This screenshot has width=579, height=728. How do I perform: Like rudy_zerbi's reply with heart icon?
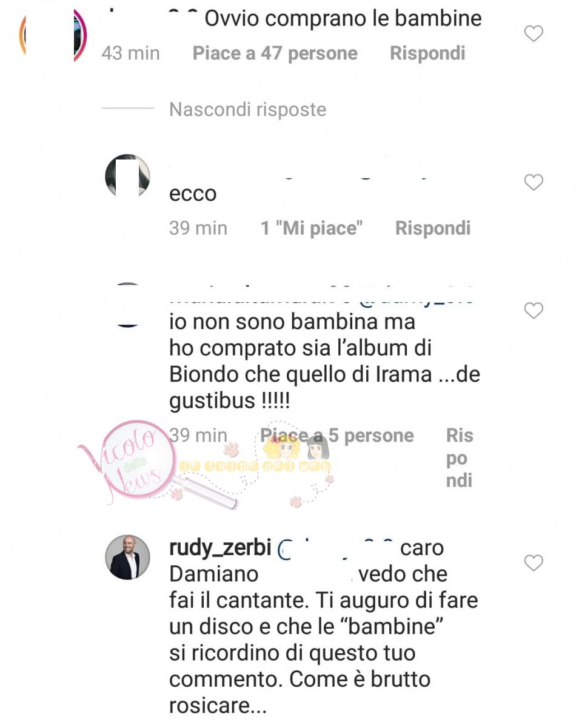[533, 564]
